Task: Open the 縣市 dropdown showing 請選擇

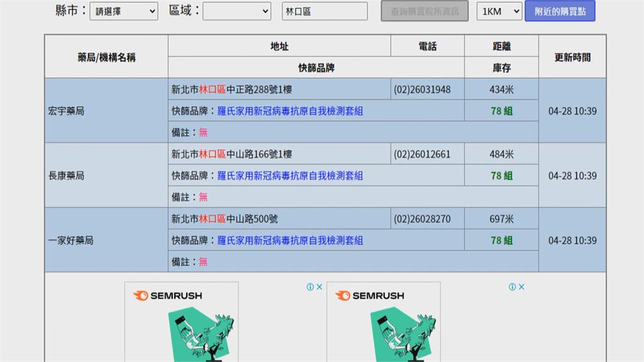Action: click(124, 11)
